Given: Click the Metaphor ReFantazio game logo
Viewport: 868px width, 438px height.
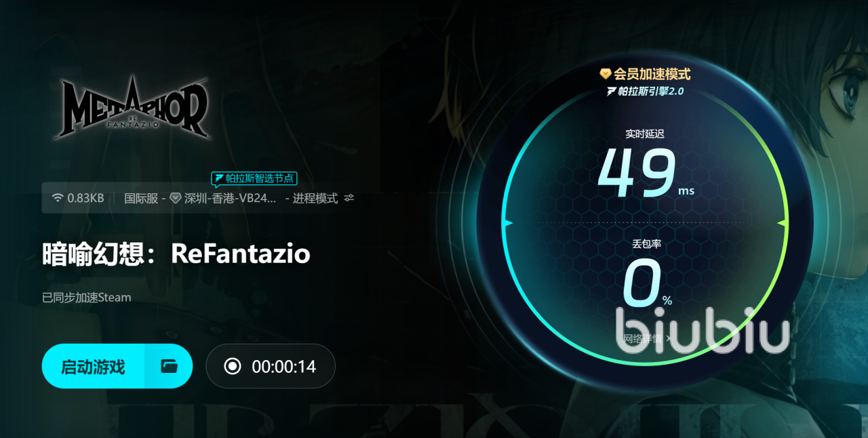Looking at the screenshot, I should (132, 108).
